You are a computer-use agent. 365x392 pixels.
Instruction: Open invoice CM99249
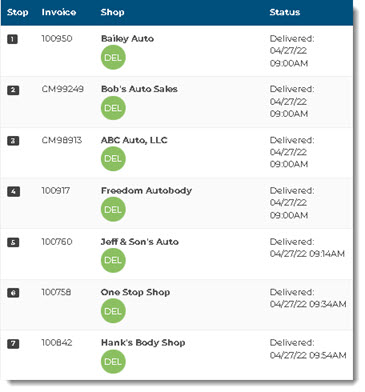tap(63, 89)
